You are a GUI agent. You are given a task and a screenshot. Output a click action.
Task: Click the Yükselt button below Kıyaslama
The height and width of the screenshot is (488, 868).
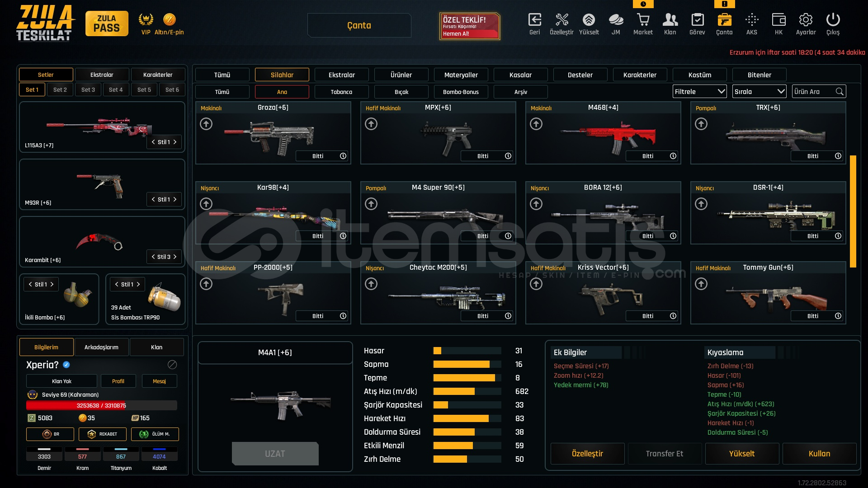(x=742, y=454)
